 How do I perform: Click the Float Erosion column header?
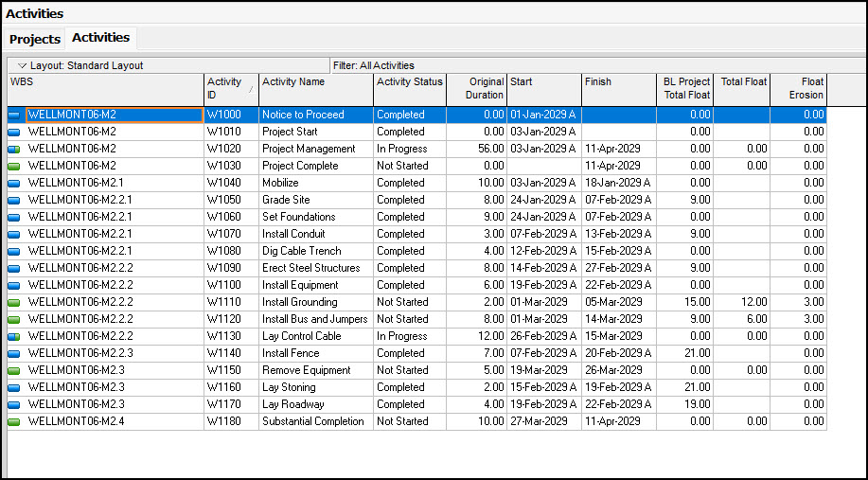point(798,89)
